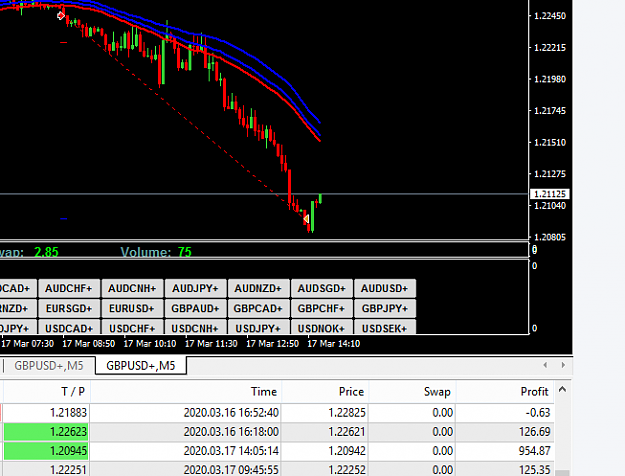Select the USDNOK+ pair button
The height and width of the screenshot is (476, 625).
(322, 327)
